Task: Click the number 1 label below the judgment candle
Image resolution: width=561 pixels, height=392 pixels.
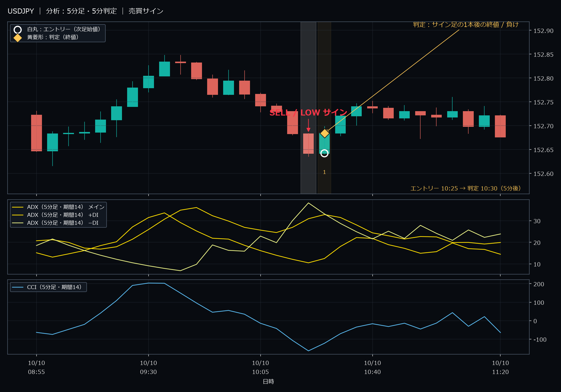Action: (324, 172)
